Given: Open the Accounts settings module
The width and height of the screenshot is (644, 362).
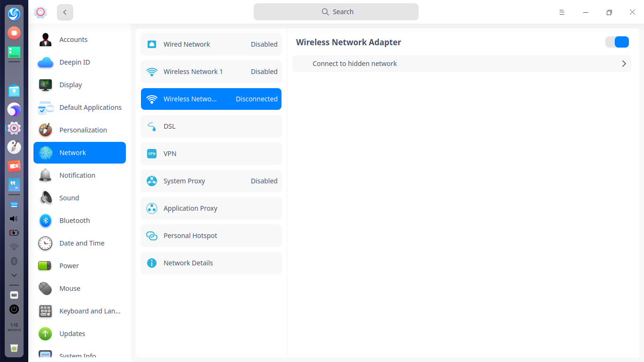Looking at the screenshot, I should click(80, 40).
